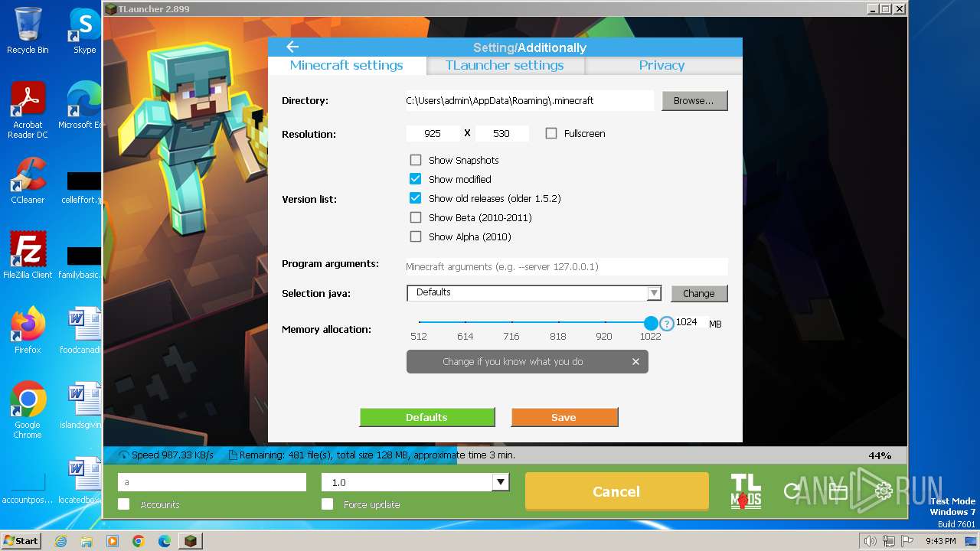
Task: Click the account name field
Action: point(212,482)
